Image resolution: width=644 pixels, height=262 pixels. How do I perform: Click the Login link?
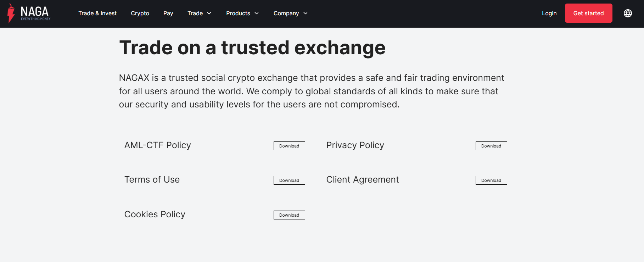549,13
